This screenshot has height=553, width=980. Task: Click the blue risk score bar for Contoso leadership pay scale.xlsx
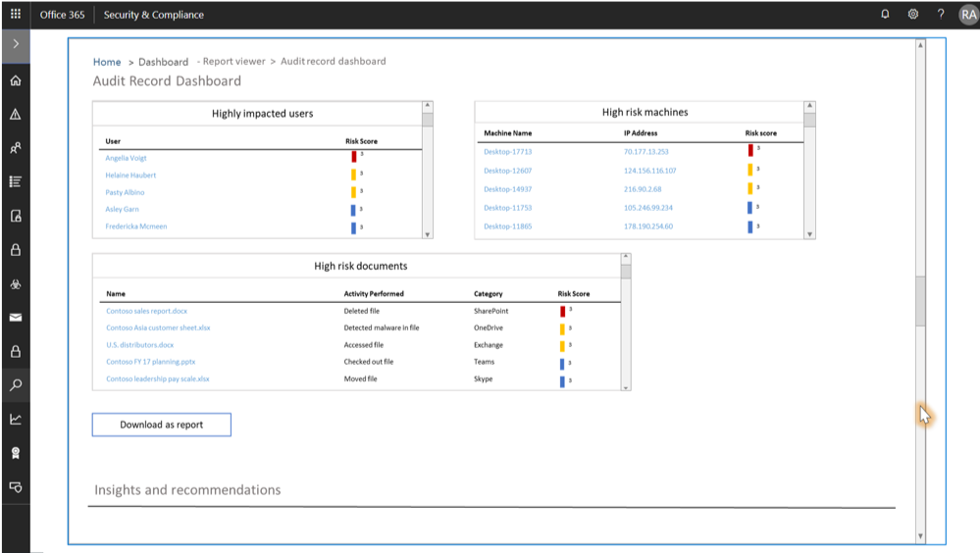click(x=562, y=381)
